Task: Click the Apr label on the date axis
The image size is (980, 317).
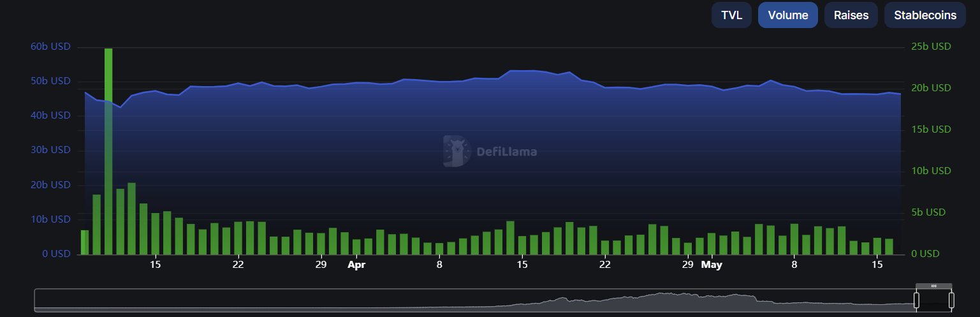Action: tap(356, 265)
